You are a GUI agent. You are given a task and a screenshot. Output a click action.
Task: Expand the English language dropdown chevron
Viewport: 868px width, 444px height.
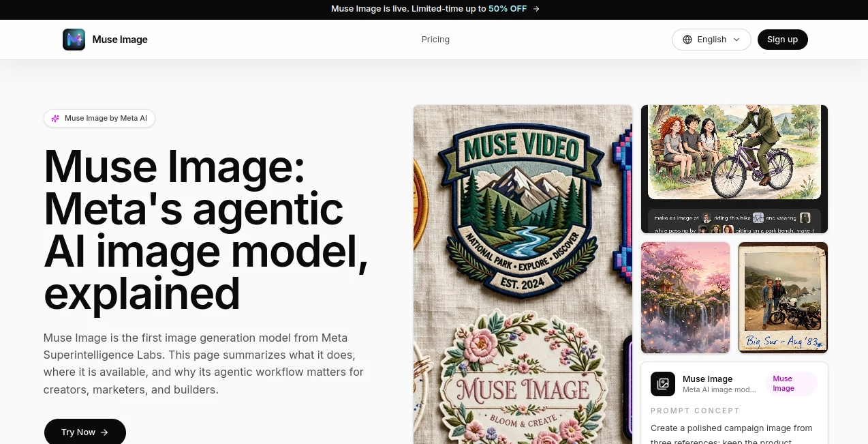tap(736, 40)
